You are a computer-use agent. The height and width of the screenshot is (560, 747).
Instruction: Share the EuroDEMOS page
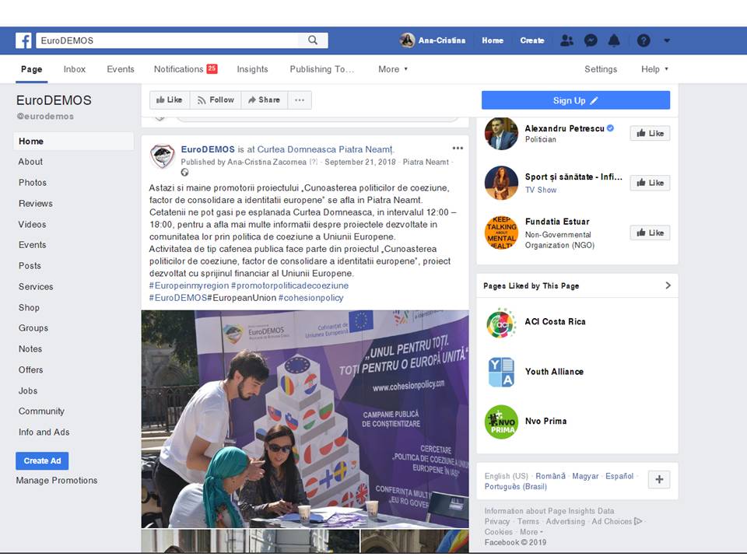[265, 100]
